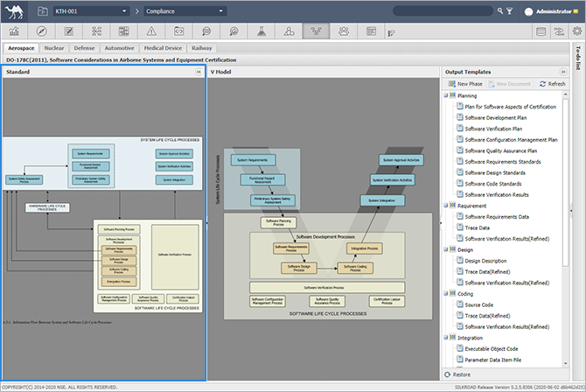Switch to the Automotive tab

pyautogui.click(x=119, y=48)
